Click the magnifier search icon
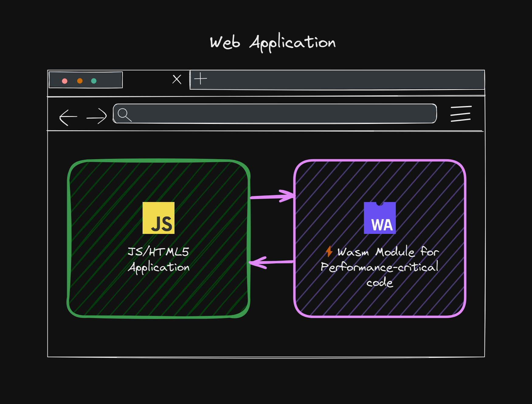Viewport: 532px width, 404px height. coord(124,115)
